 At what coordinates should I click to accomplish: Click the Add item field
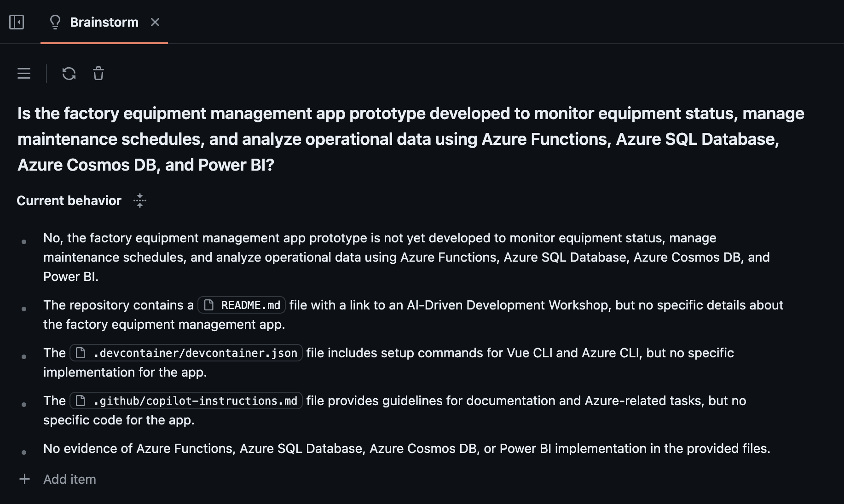tap(69, 479)
